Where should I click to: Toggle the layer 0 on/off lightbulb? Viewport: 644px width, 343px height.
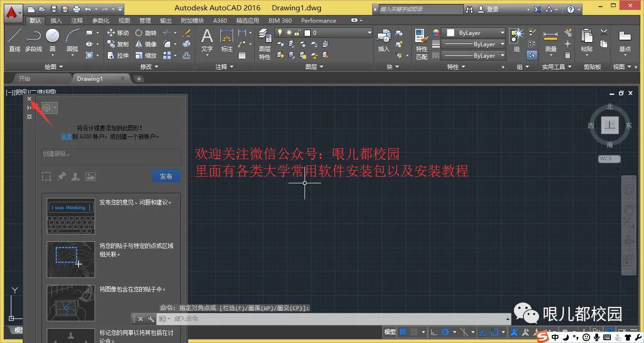(280, 33)
